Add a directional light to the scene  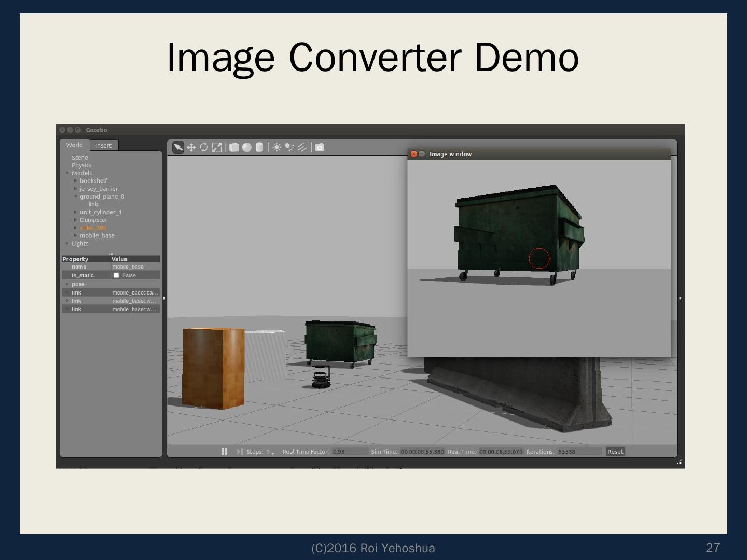point(302,147)
